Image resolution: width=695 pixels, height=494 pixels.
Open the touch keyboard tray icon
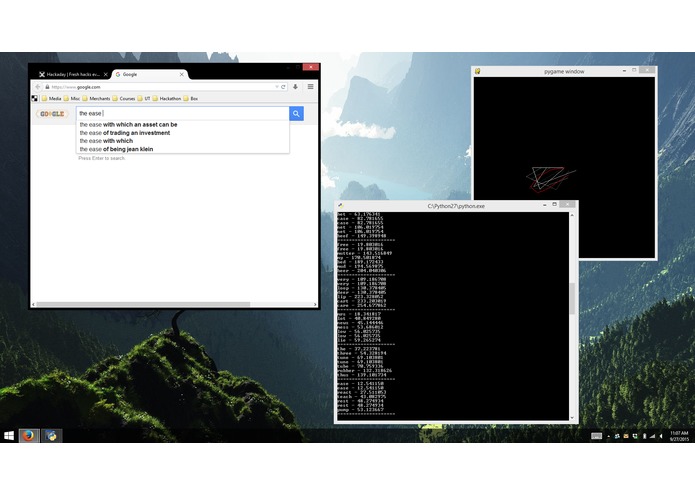(597, 436)
